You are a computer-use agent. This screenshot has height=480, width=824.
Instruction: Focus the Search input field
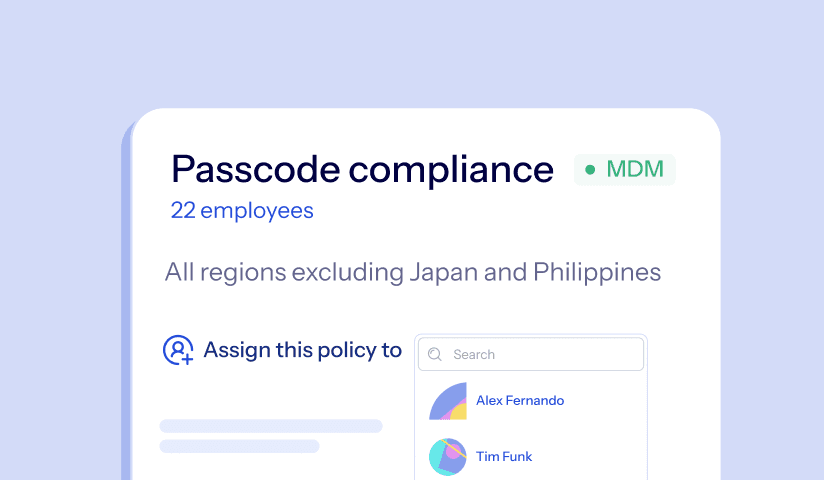pyautogui.click(x=531, y=354)
